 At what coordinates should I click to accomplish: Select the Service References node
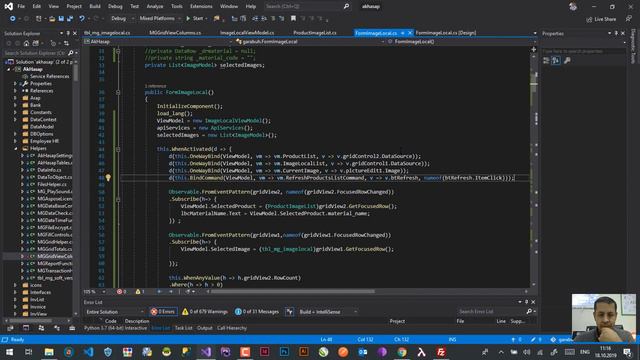pyautogui.click(x=49, y=76)
